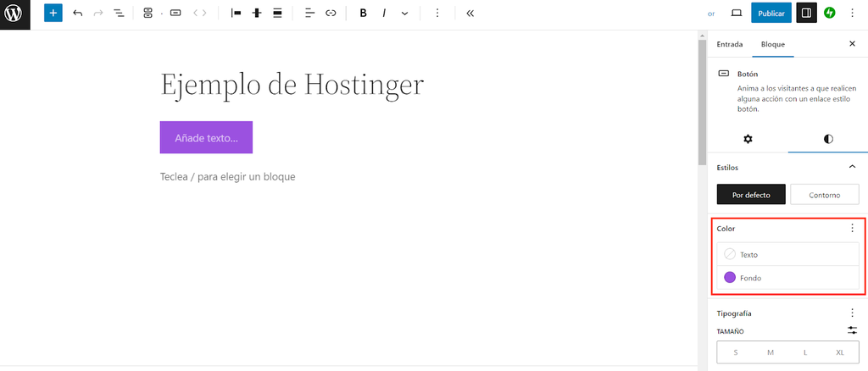
Task: Click the WordPress logo icon
Action: [14, 14]
